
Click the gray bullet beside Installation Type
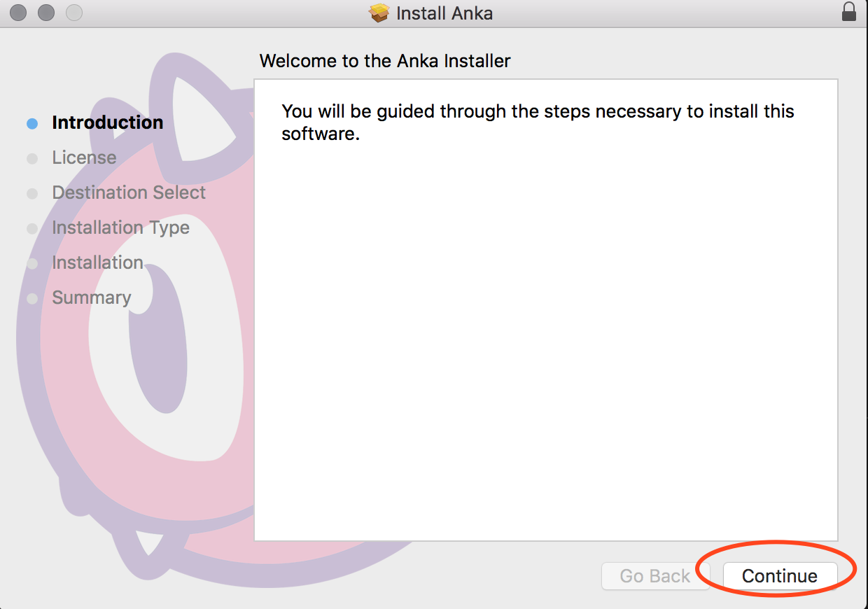click(x=32, y=228)
